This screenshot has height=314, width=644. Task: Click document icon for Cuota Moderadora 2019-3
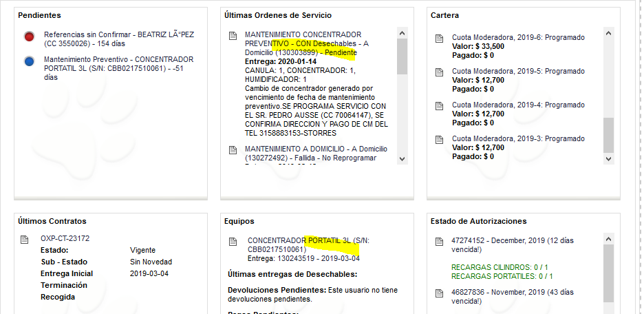[439, 140]
